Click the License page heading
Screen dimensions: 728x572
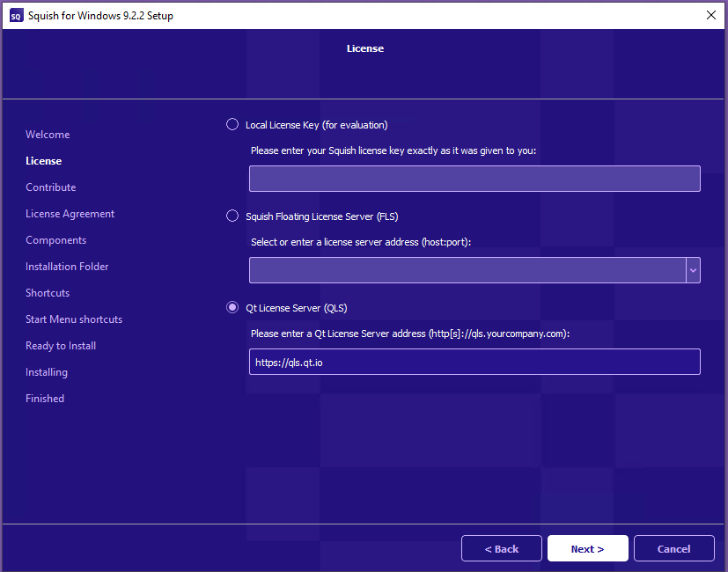365,48
